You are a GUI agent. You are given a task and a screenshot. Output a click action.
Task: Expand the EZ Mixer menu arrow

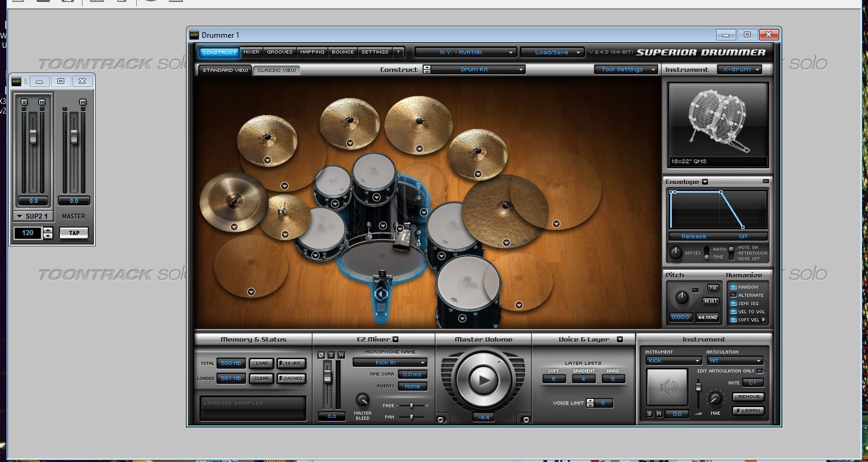click(396, 340)
